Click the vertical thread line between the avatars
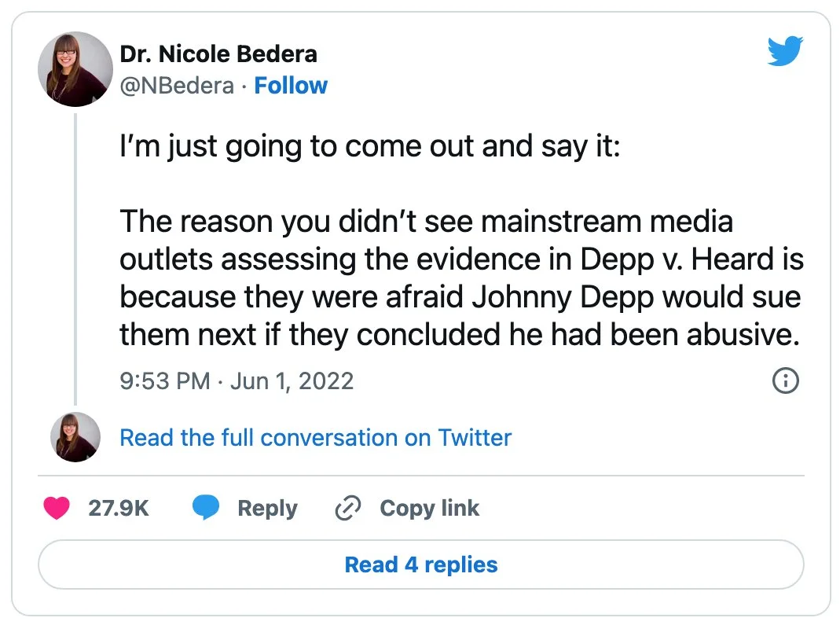840x625 pixels. click(75, 259)
